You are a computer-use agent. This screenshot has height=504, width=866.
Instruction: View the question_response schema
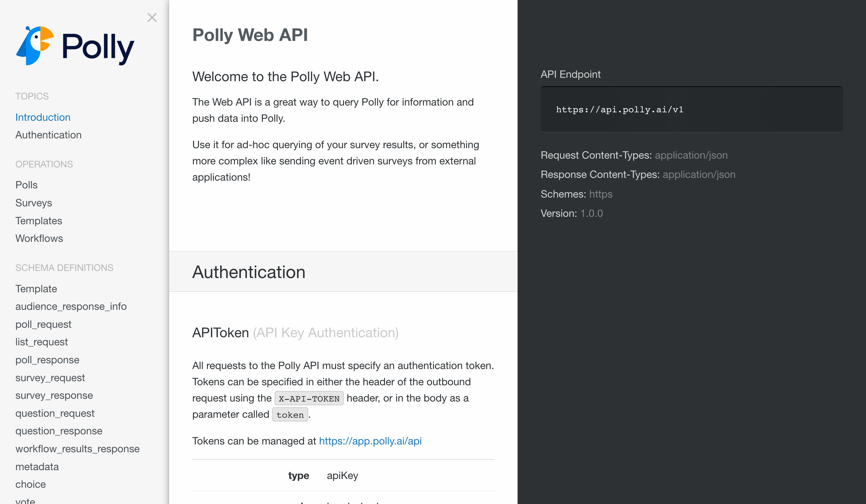click(x=59, y=431)
